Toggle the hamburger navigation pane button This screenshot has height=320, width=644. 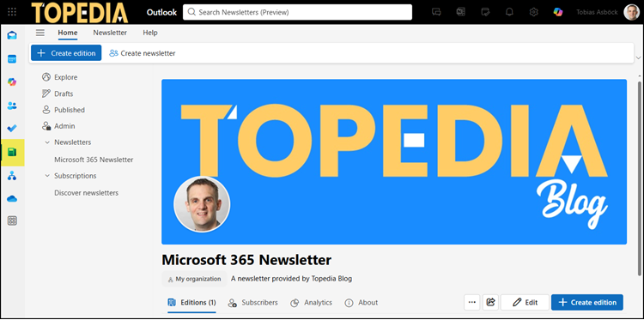[40, 33]
